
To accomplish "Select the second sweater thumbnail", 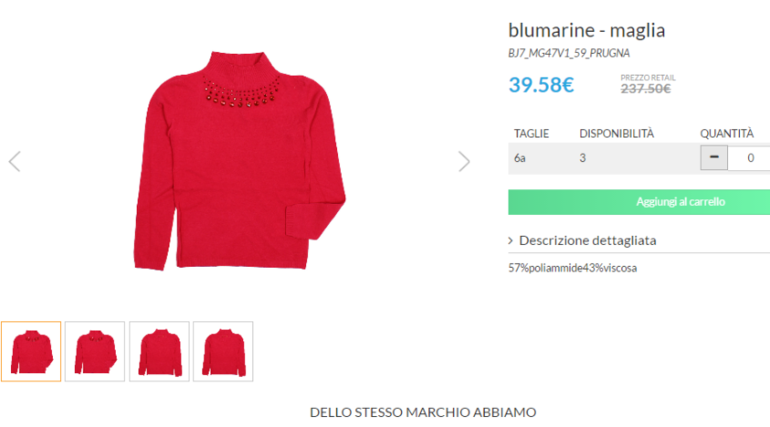I will 95,351.
